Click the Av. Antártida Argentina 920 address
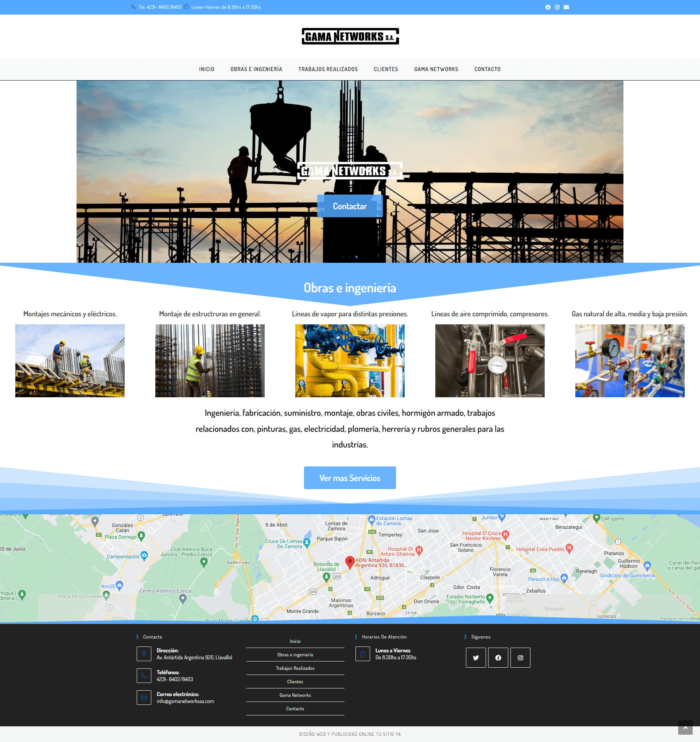This screenshot has width=700, height=742. tap(194, 657)
